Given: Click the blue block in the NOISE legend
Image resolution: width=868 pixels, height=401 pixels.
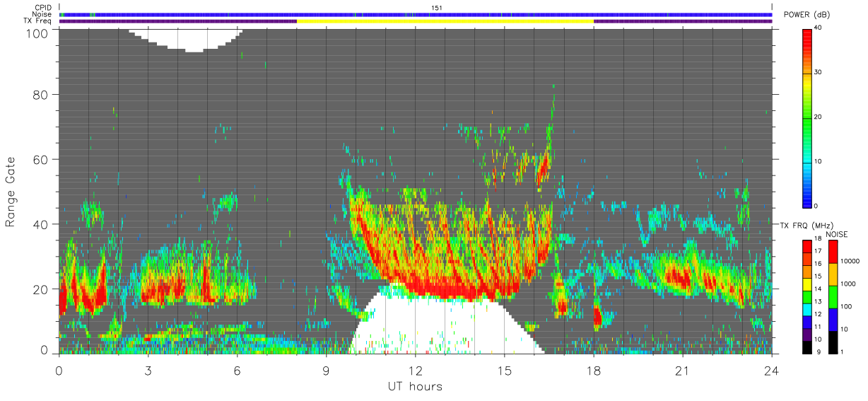Looking at the screenshot, I should (x=833, y=320).
